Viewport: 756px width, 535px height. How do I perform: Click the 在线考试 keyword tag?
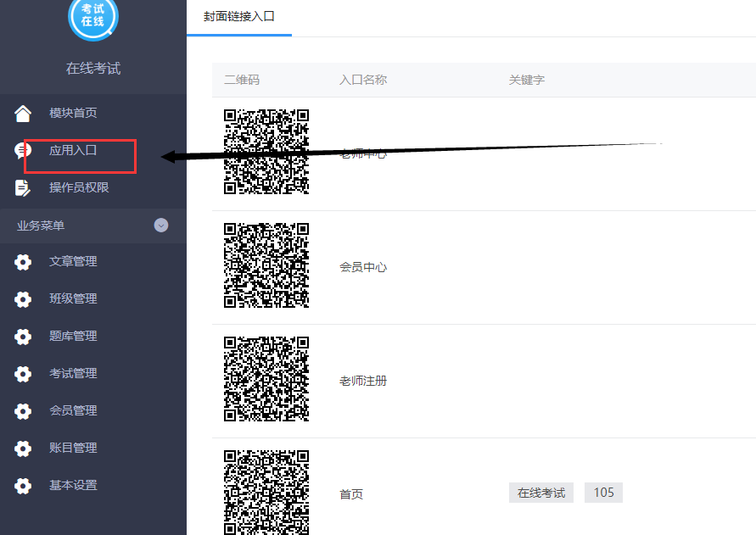coord(541,493)
